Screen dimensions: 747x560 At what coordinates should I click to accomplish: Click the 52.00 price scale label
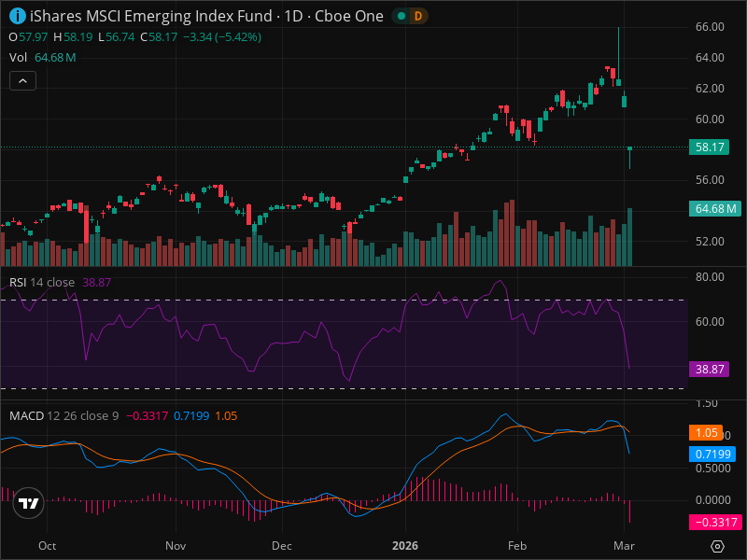[x=710, y=241]
